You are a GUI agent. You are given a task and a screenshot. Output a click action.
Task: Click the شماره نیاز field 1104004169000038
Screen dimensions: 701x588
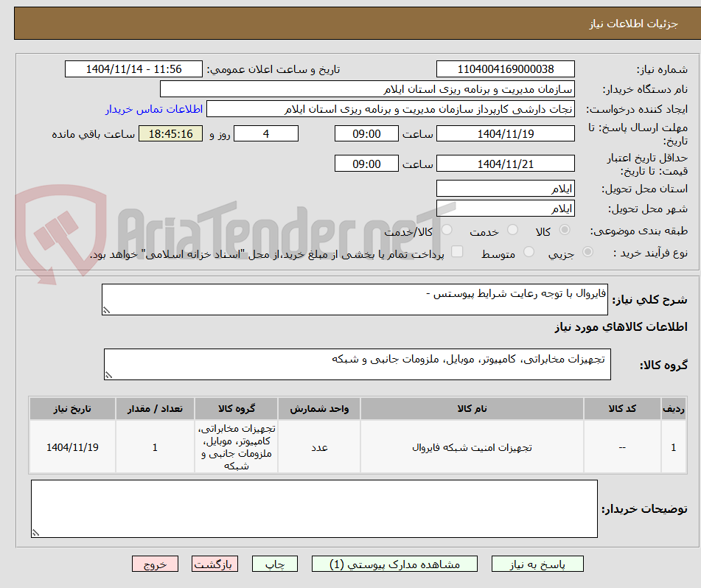pos(505,69)
